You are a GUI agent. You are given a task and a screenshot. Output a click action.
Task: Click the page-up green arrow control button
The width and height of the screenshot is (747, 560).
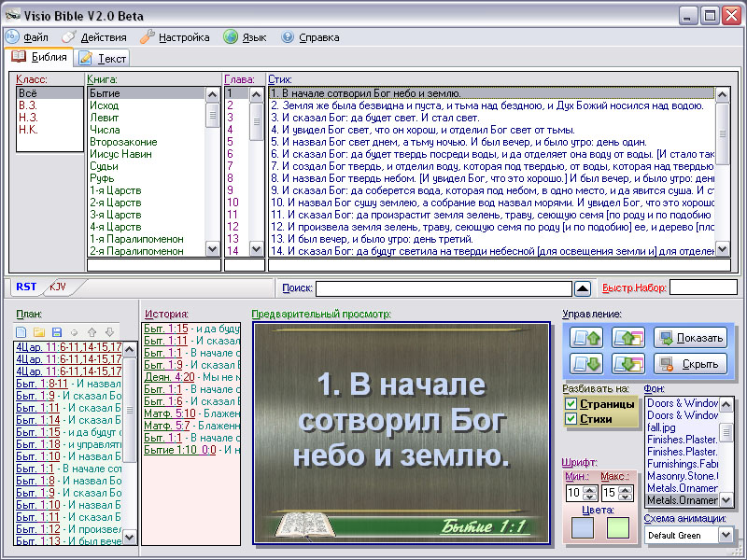point(585,338)
